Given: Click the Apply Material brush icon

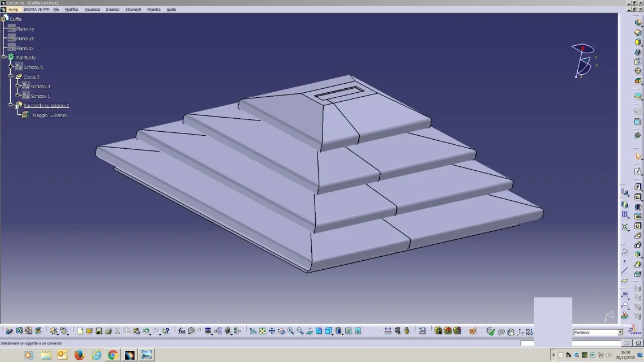Looking at the screenshot, I should pos(473,331).
